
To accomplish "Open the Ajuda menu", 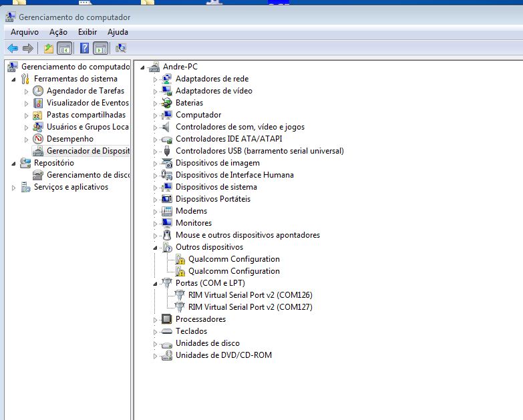I will pos(118,32).
